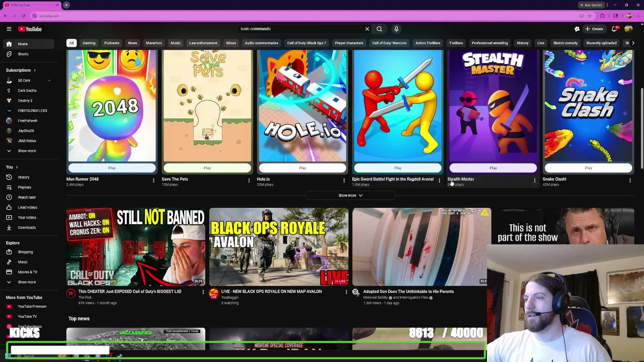The width and height of the screenshot is (644, 362).
Task: Open Music under Explore
Action: 29,262
